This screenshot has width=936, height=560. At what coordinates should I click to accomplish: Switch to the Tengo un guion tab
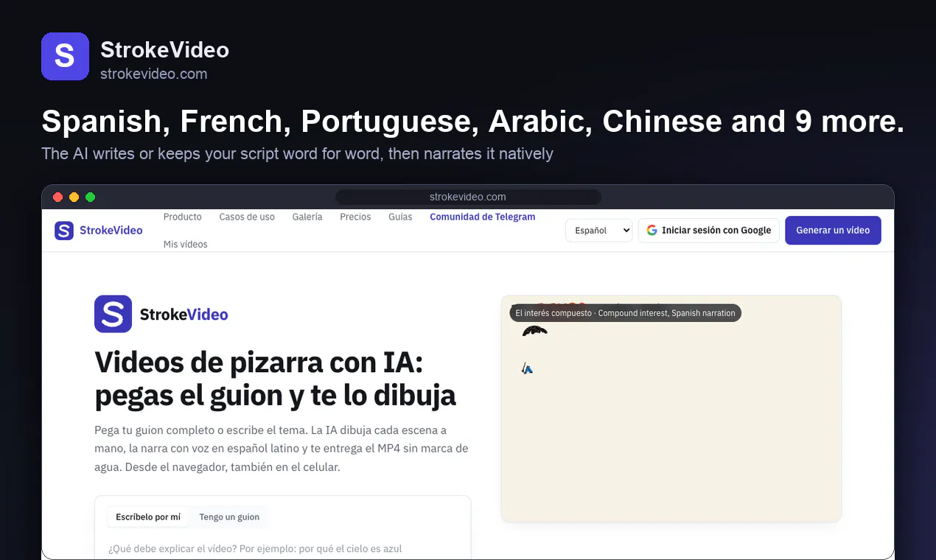(229, 517)
